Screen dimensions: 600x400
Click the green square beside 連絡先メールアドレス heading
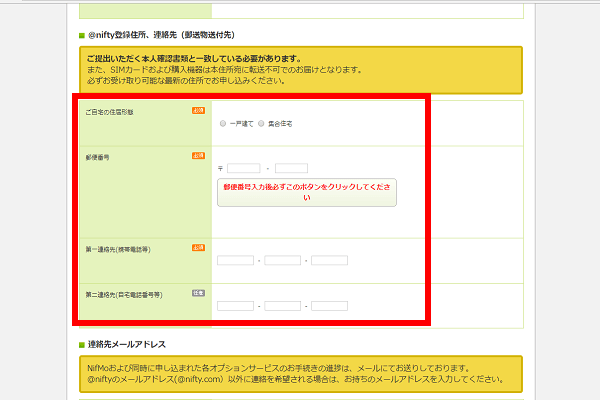pos(82,345)
